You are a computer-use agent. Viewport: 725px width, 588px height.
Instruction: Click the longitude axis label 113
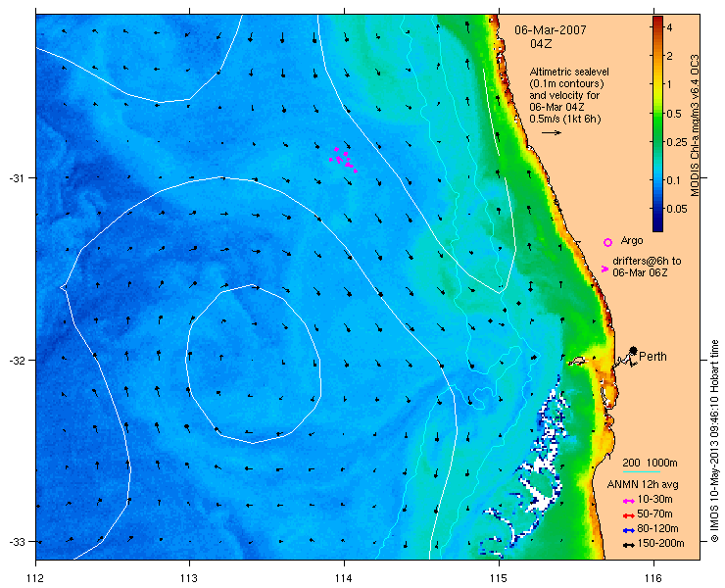click(189, 578)
